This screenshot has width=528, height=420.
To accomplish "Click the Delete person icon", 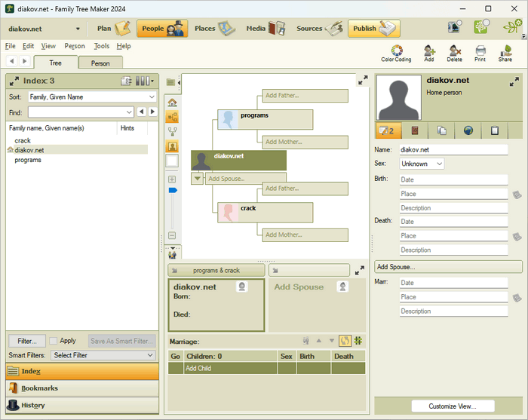I will (x=455, y=53).
